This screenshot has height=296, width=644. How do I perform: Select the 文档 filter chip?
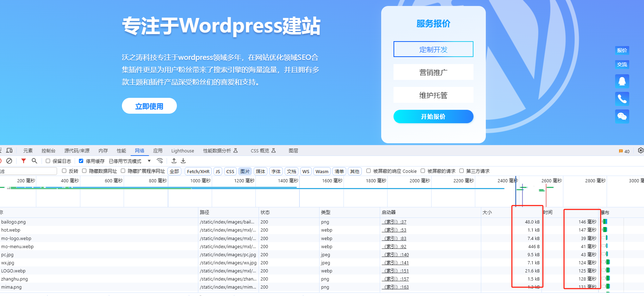click(291, 171)
